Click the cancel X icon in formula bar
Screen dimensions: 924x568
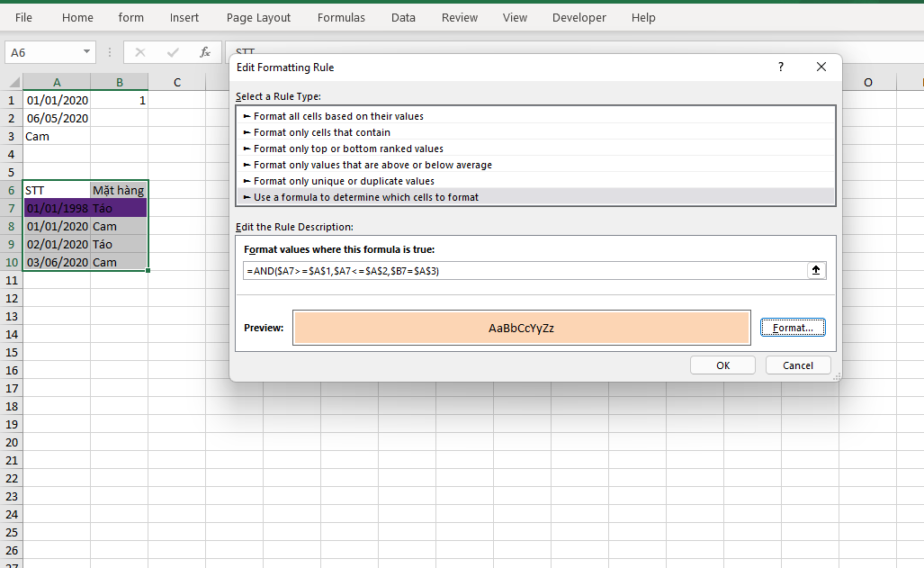pyautogui.click(x=140, y=52)
